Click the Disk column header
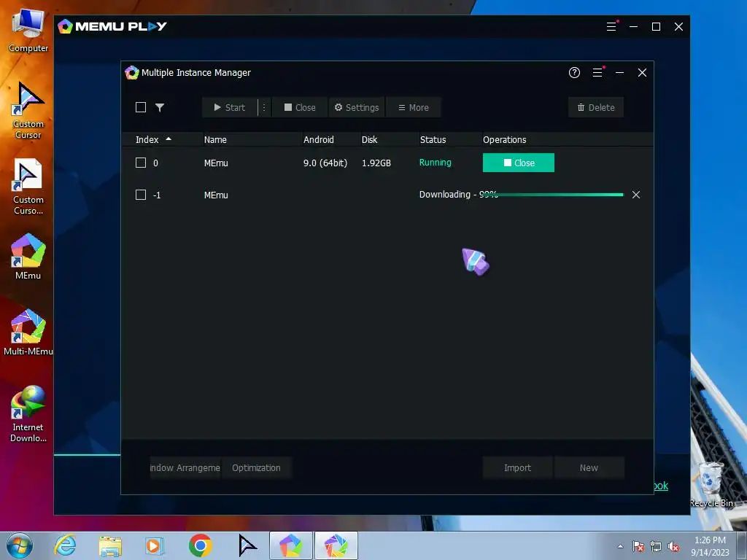 coord(369,139)
